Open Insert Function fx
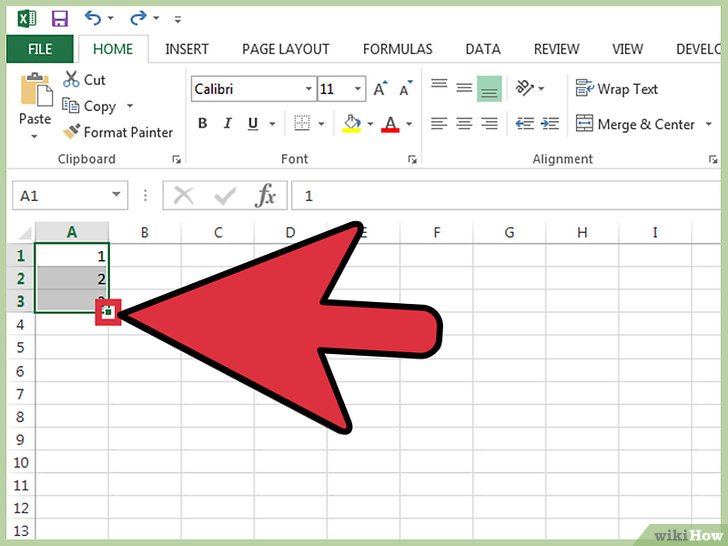This screenshot has height=546, width=728. (266, 195)
